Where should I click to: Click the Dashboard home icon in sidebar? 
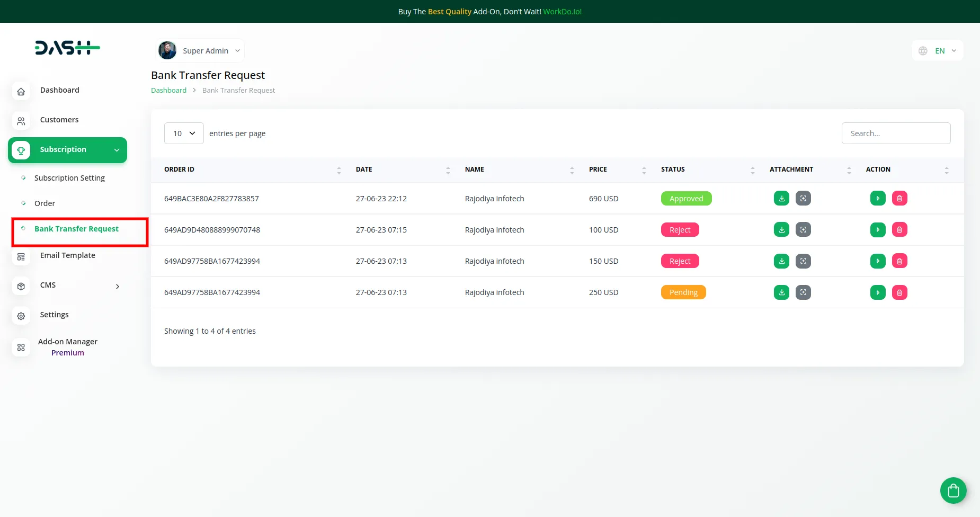(x=21, y=91)
